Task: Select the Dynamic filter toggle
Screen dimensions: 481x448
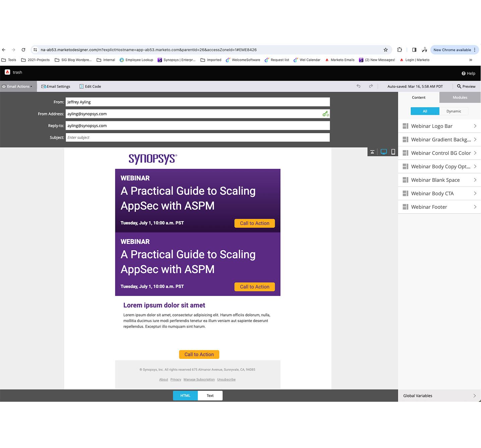Action: point(454,111)
